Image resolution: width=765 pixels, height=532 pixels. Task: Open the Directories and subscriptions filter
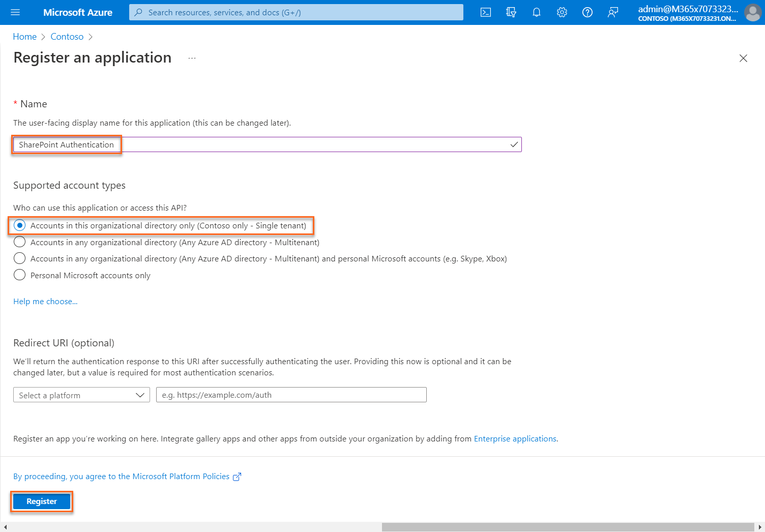[511, 12]
